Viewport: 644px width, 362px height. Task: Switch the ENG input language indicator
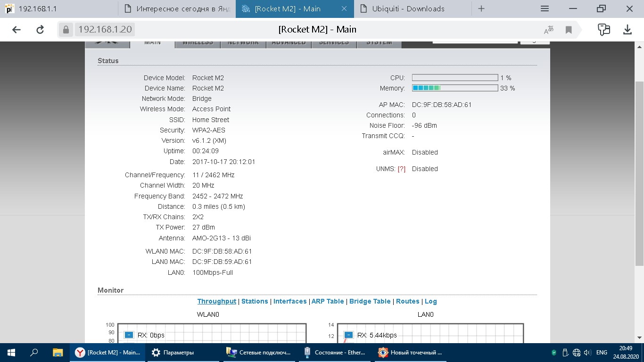602,353
